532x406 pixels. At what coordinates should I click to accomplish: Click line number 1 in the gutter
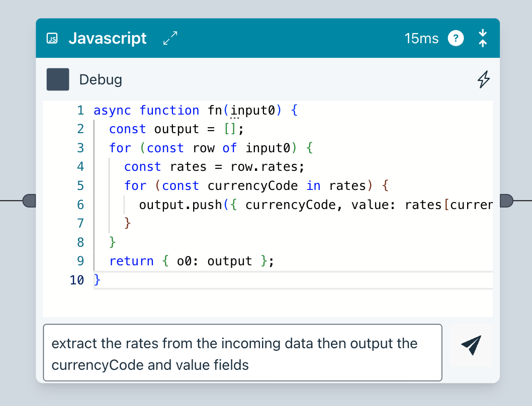pos(80,111)
